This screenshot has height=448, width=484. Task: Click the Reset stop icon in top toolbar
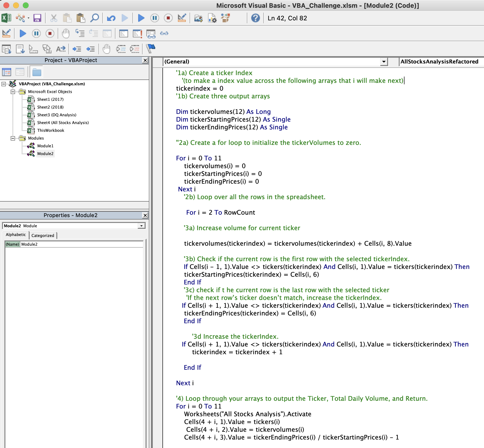coord(168,18)
